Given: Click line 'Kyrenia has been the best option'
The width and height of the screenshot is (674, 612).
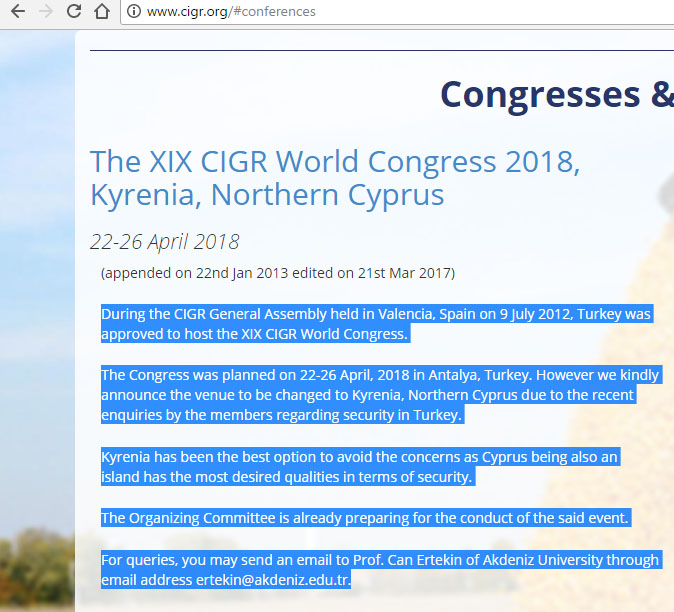Looking at the screenshot, I should (x=361, y=457).
